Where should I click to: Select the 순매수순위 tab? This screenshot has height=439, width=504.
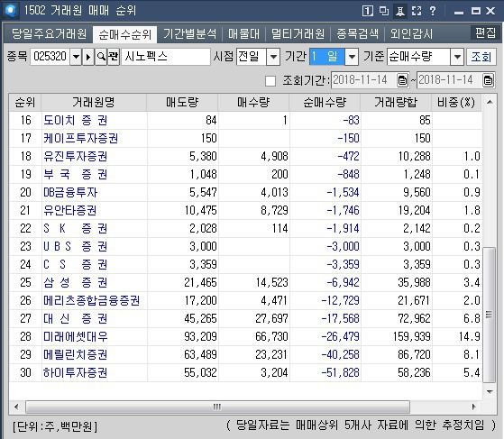click(x=124, y=34)
